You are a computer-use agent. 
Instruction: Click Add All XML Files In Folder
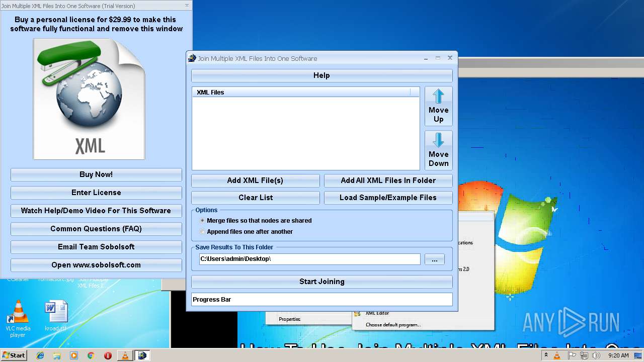(x=388, y=180)
